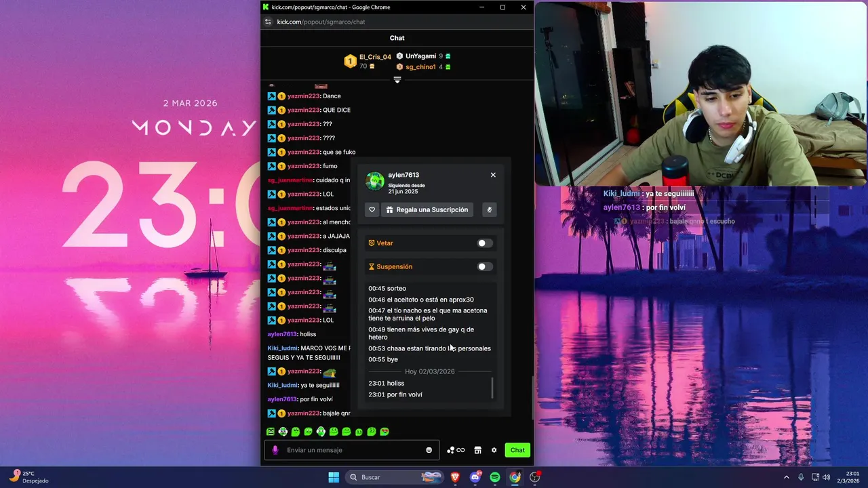Click the channel points infinity icon

tap(456, 450)
